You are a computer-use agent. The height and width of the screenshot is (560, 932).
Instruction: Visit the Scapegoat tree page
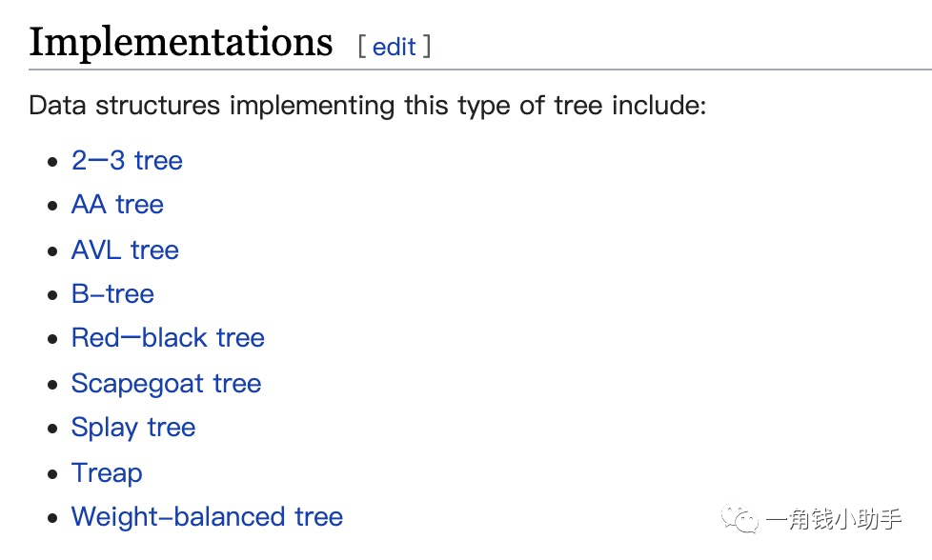(x=166, y=383)
